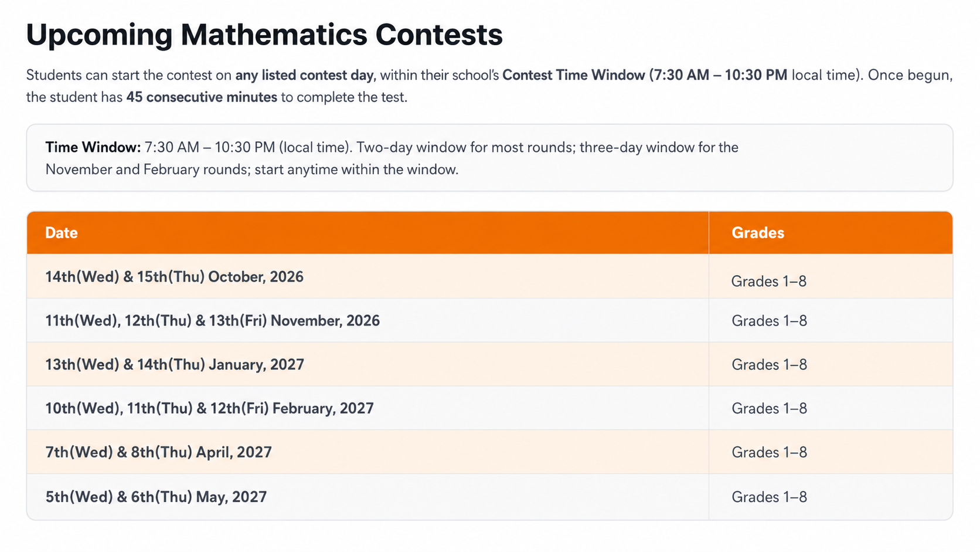Image resolution: width=980 pixels, height=552 pixels.
Task: Click Grades 1–8 in the May row
Action: click(x=769, y=497)
